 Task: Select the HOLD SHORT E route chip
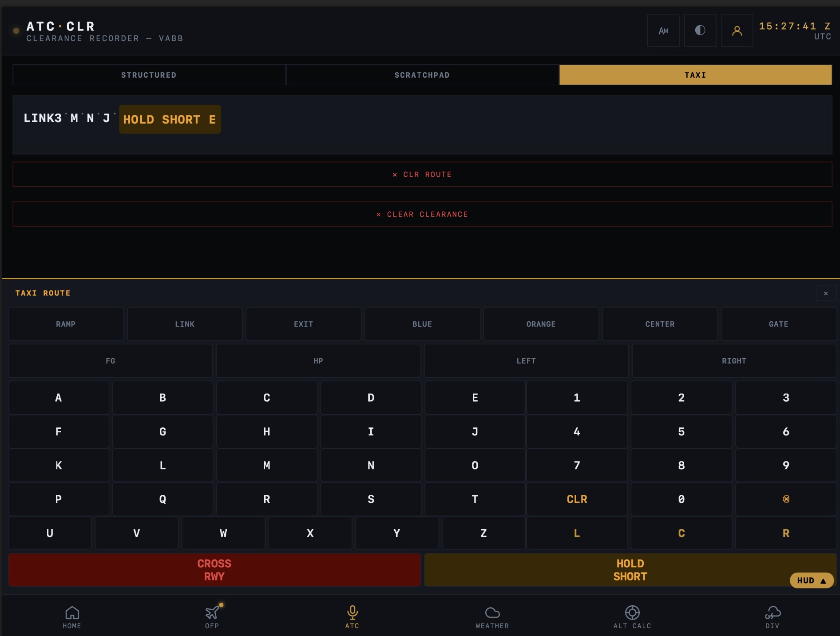tap(170, 119)
